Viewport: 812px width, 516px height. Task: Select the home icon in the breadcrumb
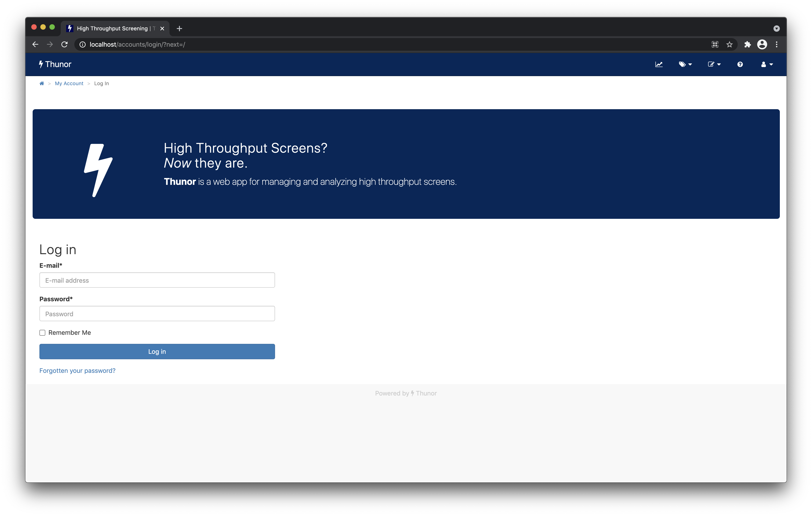click(x=42, y=83)
